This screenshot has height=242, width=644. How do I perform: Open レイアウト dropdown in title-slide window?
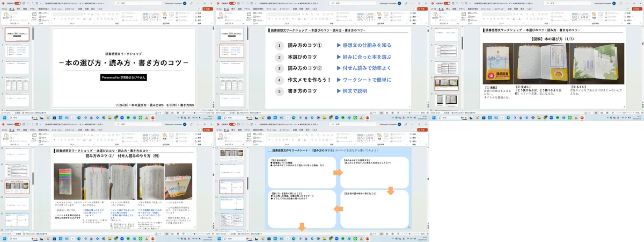[44, 13]
